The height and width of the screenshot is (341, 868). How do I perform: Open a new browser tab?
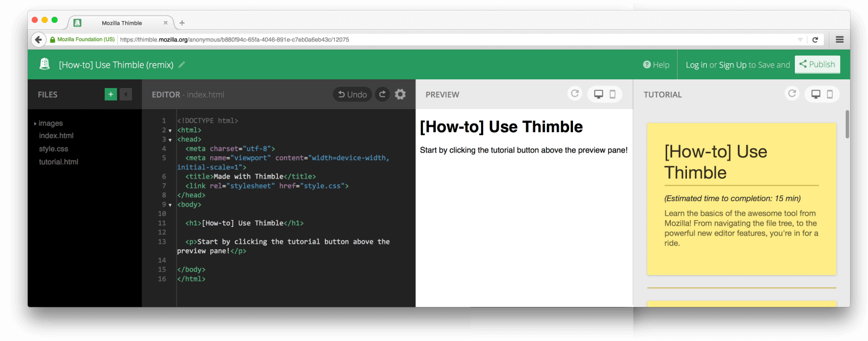(x=182, y=23)
